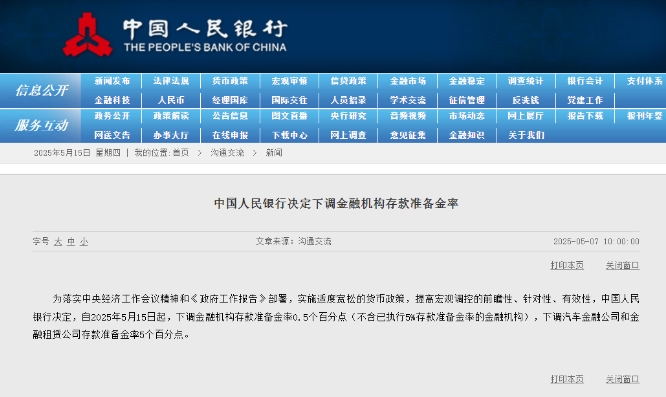Viewport: 666px width, 397px height.
Task: Set font size to 大
Action: [x=58, y=242]
